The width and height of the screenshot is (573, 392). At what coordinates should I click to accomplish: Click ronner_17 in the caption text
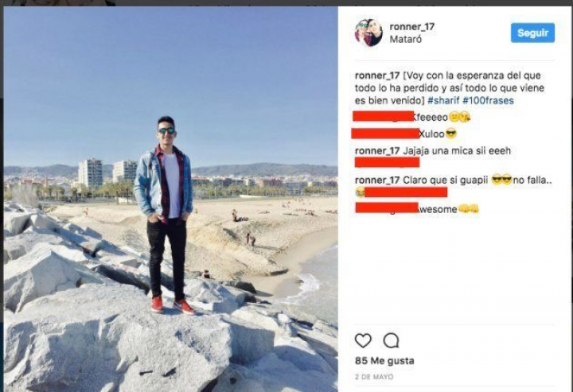(x=377, y=76)
